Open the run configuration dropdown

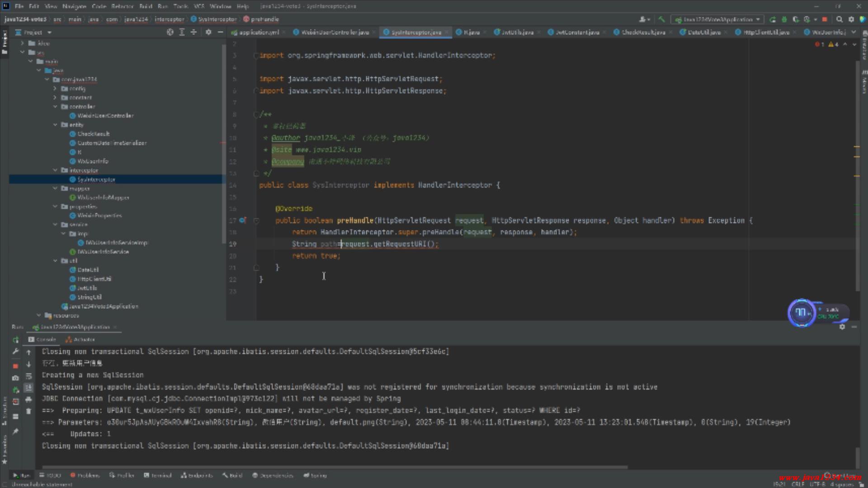[717, 19]
